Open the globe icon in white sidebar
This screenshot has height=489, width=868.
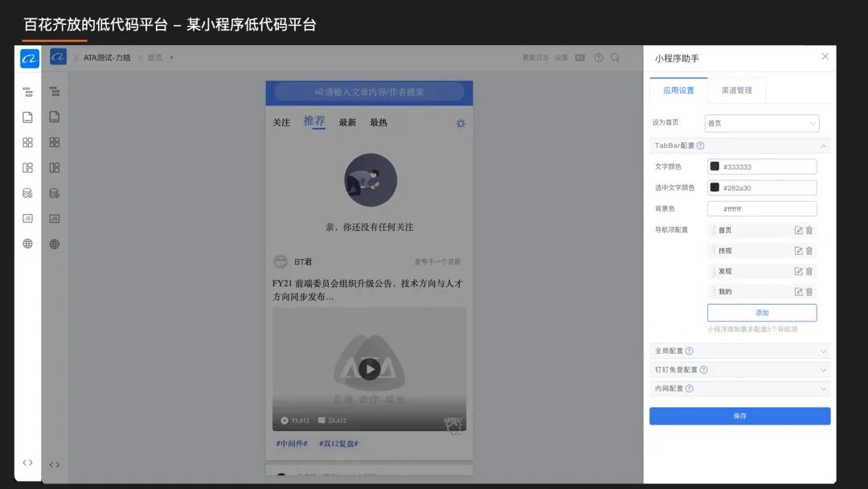[27, 244]
